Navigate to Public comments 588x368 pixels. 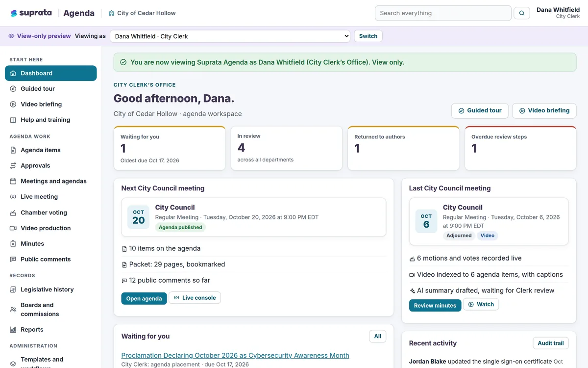click(51, 259)
